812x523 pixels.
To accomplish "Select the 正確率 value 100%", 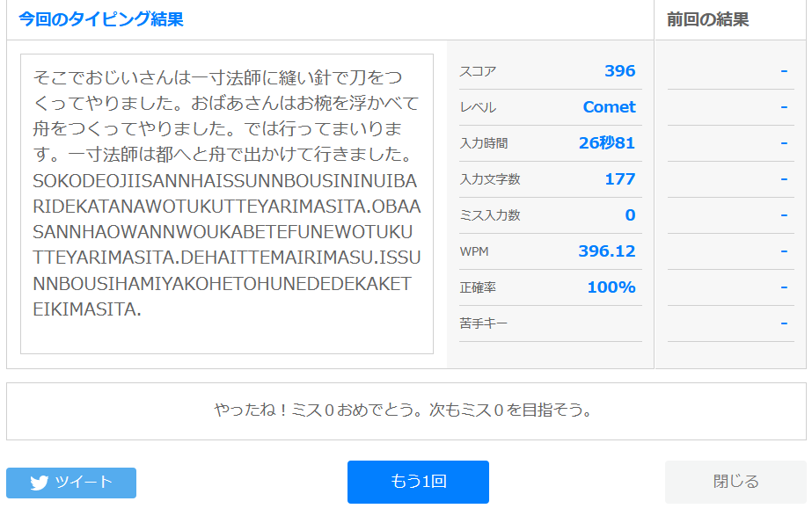I will (x=611, y=287).
